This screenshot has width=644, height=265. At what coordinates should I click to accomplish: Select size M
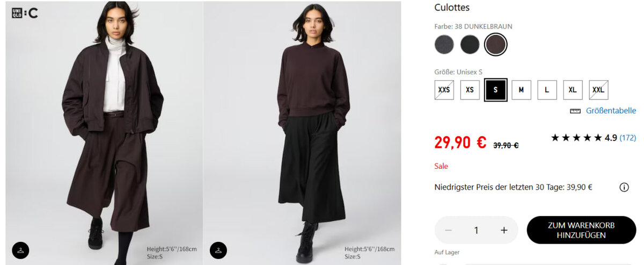[521, 90]
